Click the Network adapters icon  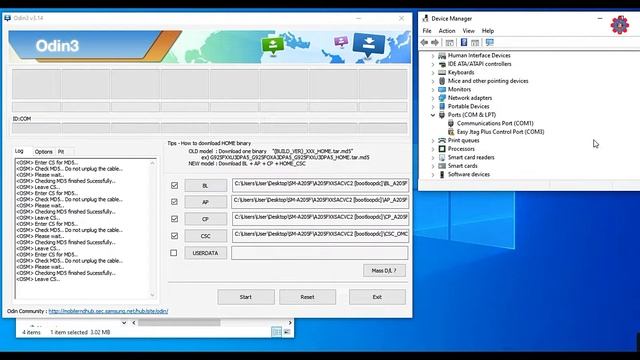click(442, 98)
